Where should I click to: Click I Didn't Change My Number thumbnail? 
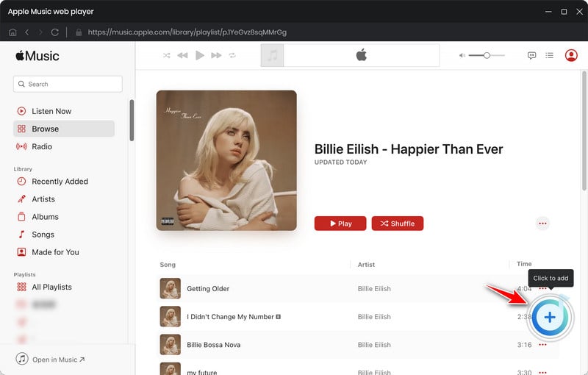(171, 316)
